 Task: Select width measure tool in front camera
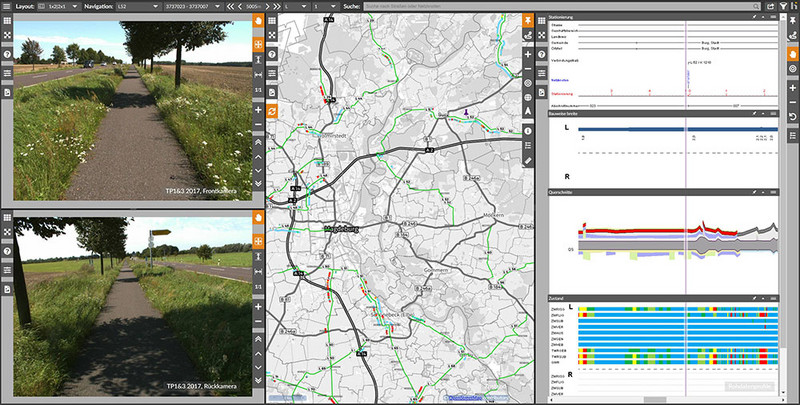[x=258, y=74]
